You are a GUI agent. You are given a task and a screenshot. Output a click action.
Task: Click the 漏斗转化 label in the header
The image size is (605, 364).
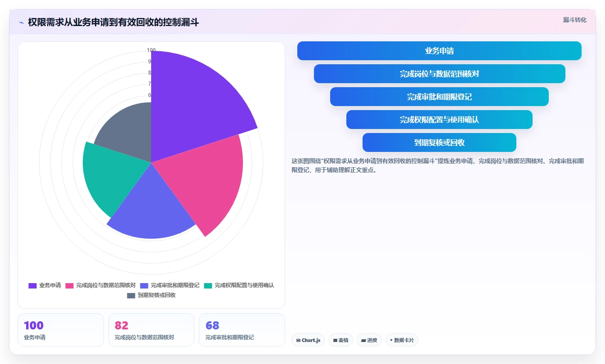[574, 20]
